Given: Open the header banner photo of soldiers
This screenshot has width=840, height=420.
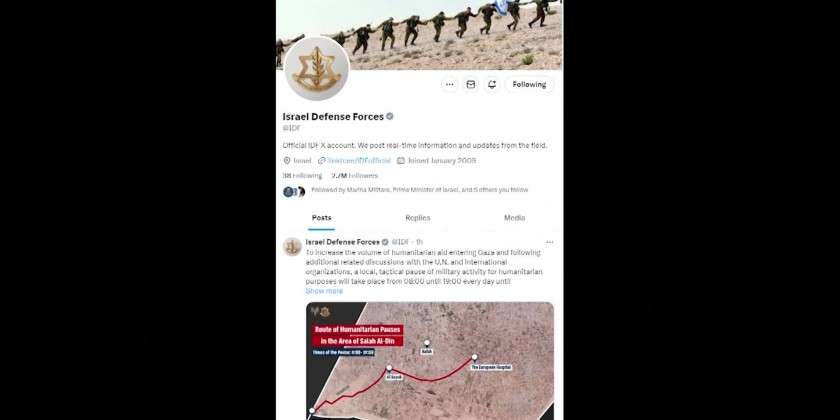Looking at the screenshot, I should [x=419, y=35].
